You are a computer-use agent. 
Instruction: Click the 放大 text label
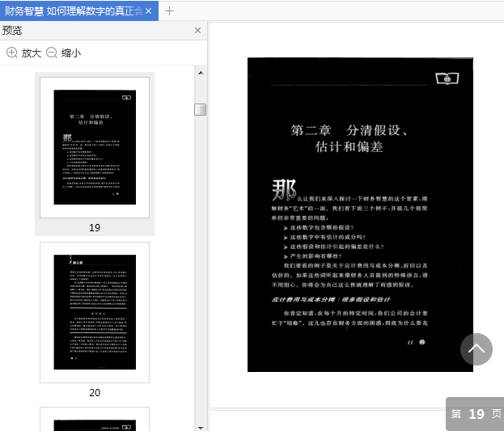tap(32, 53)
